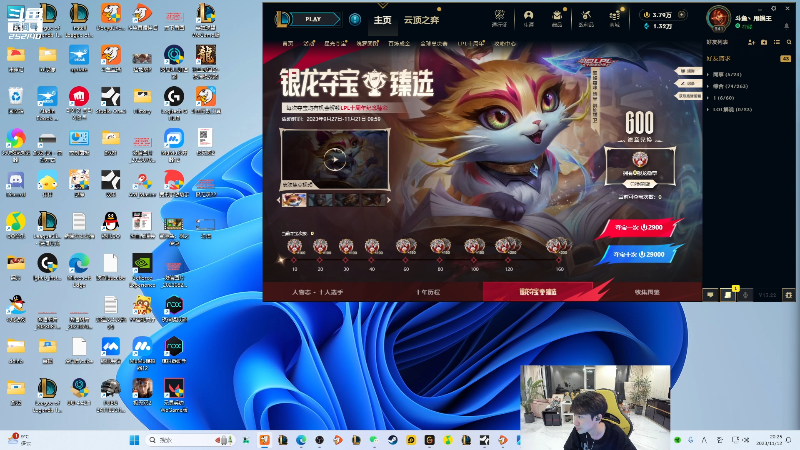
Task: Click the round blue notice icon beside PLAY
Action: [x=355, y=19]
